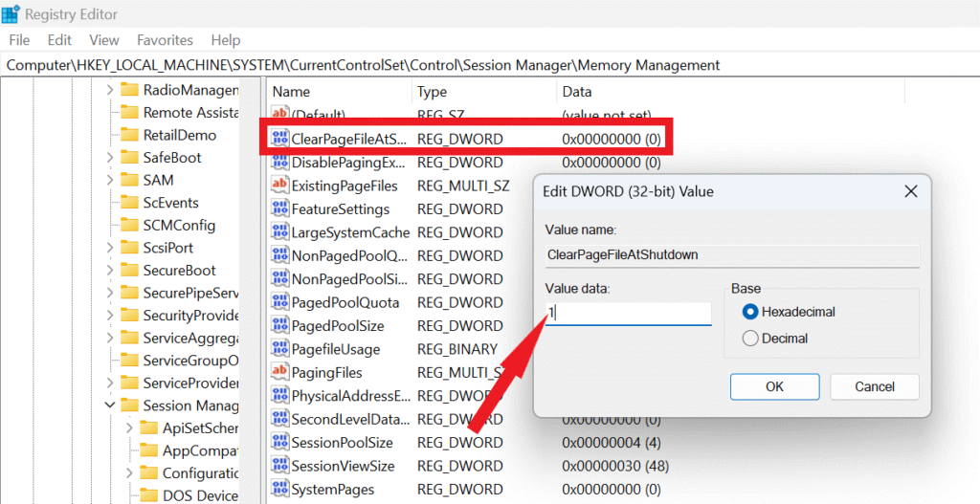Confirm the value with OK button
This screenshot has height=504, width=980.
tap(774, 386)
